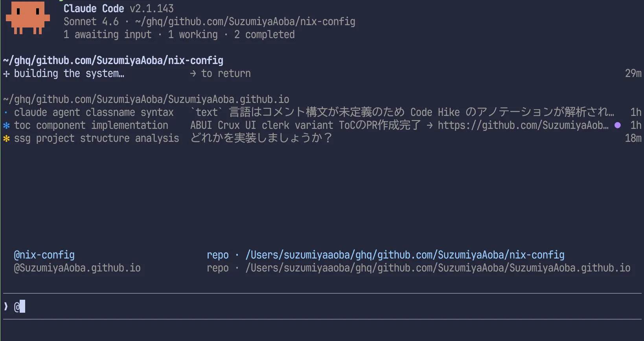The image size is (644, 341).
Task: Open the 'ssg project structure analysis' session
Action: point(322,138)
